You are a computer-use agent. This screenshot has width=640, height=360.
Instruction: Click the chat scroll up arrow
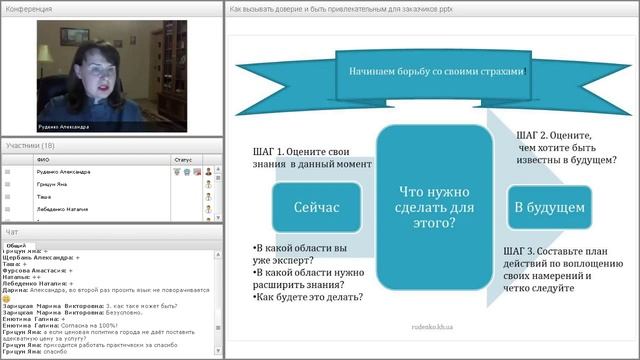[x=218, y=255]
